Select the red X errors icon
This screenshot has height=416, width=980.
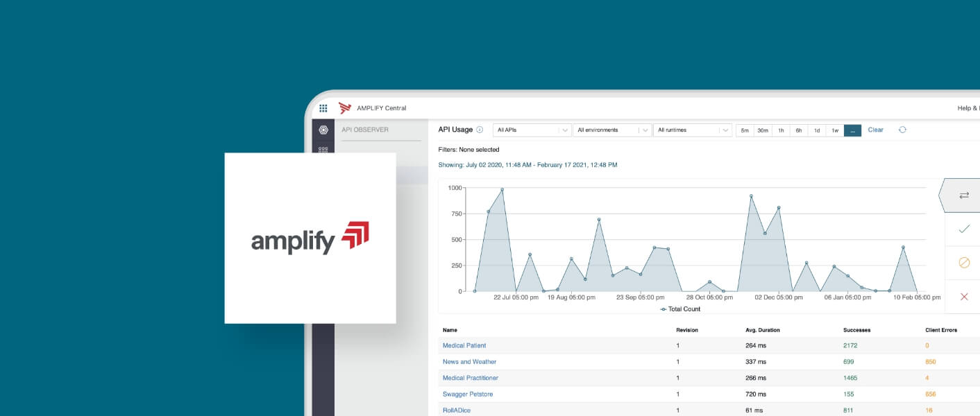pos(963,296)
